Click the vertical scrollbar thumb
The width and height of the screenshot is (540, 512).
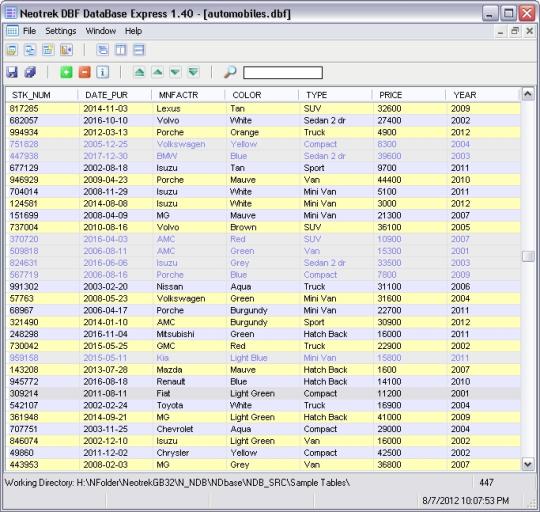pos(528,256)
